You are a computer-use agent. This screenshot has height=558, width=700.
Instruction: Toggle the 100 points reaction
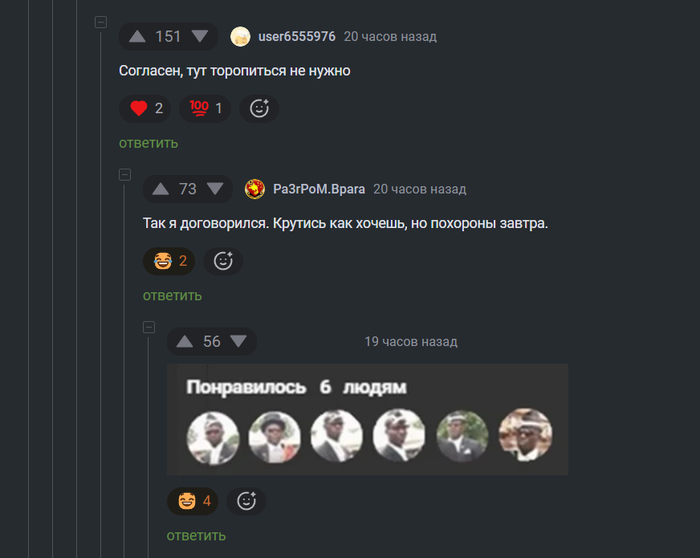205,108
